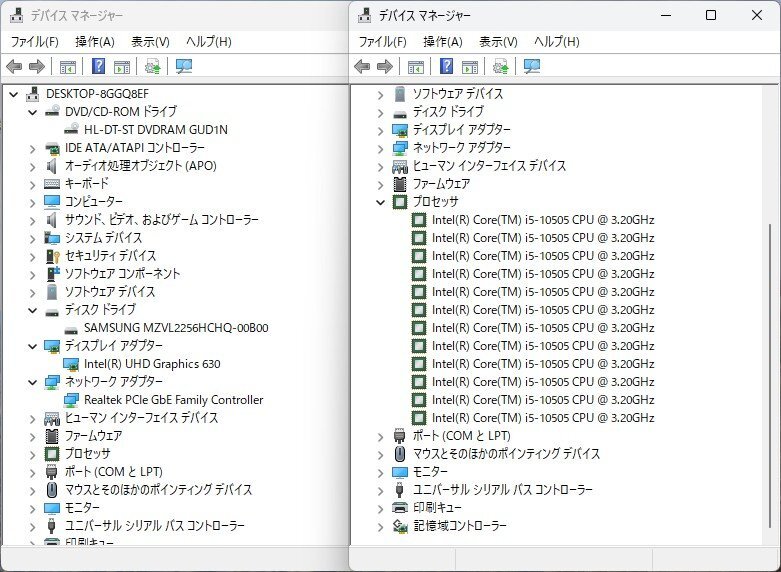The image size is (781, 572).
Task: Click network icon beside Realtek PCIe GbE Family Controller
Action: (x=71, y=400)
